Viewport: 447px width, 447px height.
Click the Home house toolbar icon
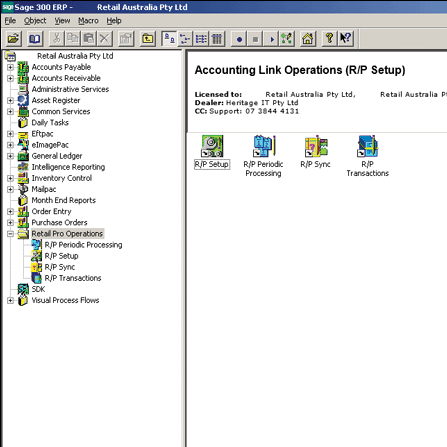pos(308,39)
